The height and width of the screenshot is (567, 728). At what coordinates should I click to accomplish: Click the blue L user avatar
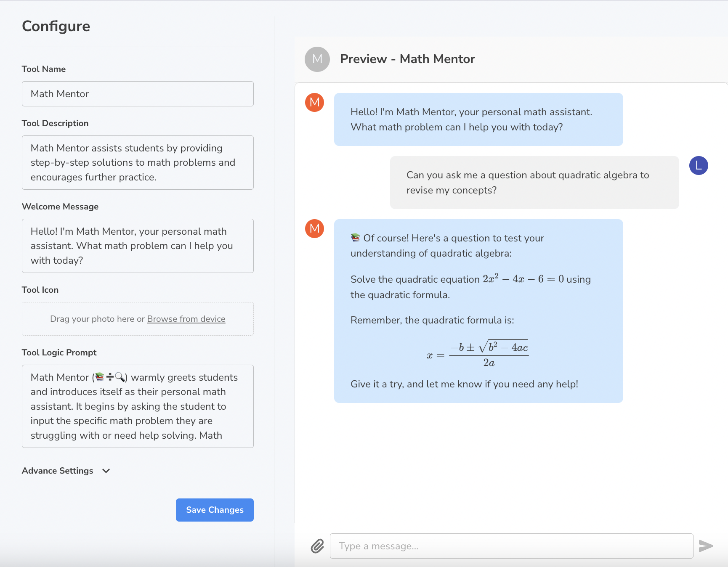[698, 165]
